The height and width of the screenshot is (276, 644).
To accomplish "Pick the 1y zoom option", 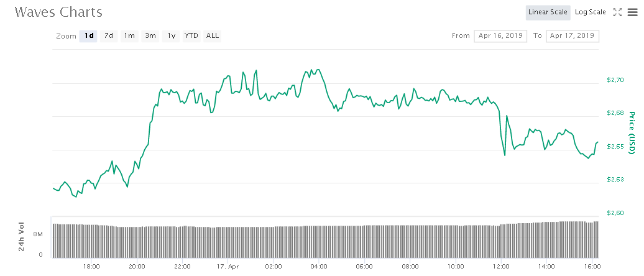I will click(x=171, y=36).
